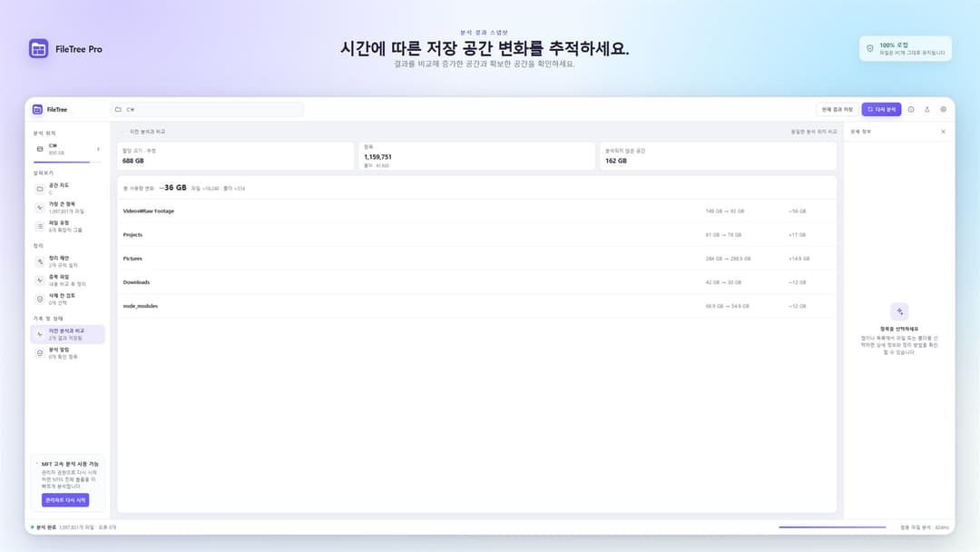This screenshot has height=552, width=980.
Task: Open the 가장 큰 항목 sidebar item
Action: tap(67, 208)
